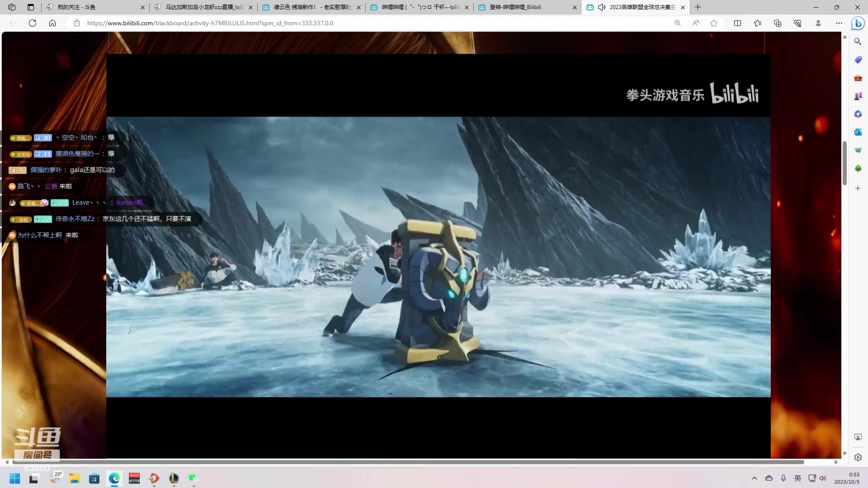Open the sidebar screenshot tool icon
This screenshot has height=488, width=868.
click(858, 437)
